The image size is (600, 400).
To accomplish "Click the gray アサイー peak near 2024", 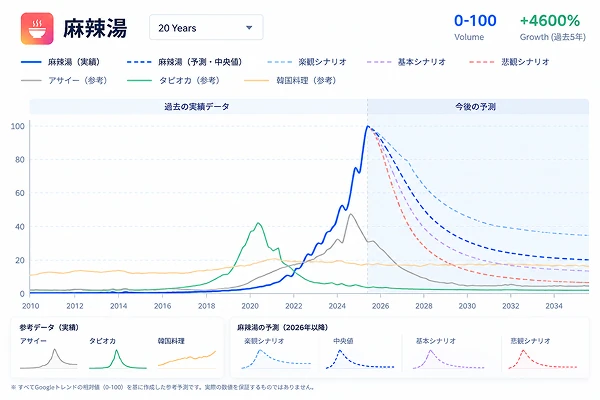I will click(351, 214).
